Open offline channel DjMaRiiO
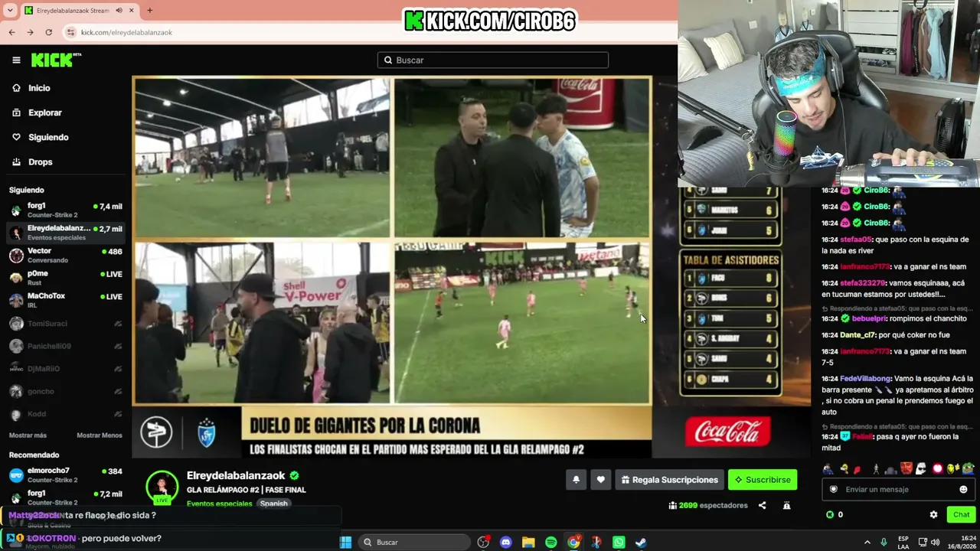 coord(66,369)
